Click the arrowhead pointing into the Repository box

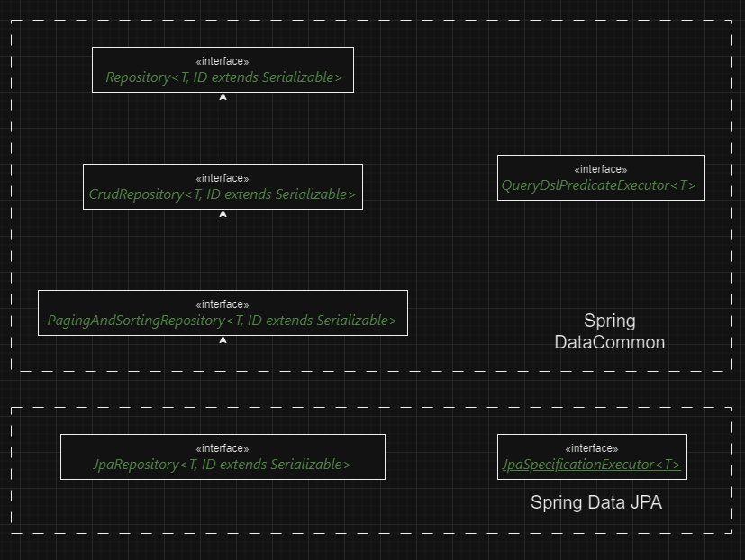click(x=223, y=97)
